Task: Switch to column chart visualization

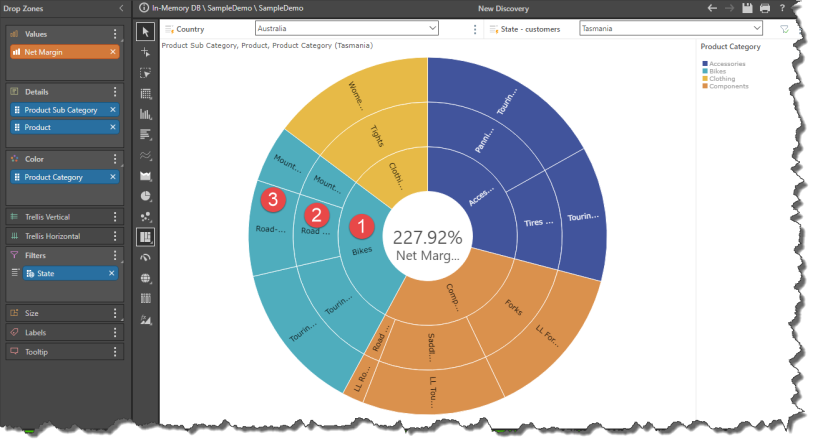Action: pos(146,114)
